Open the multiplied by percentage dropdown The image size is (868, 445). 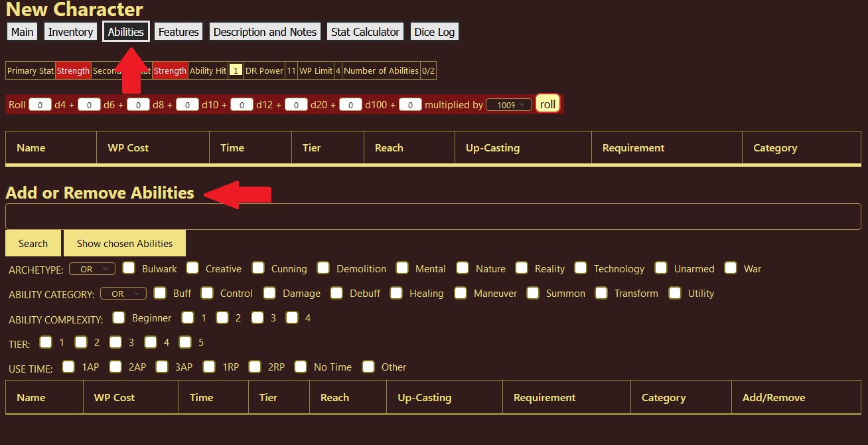(x=508, y=104)
